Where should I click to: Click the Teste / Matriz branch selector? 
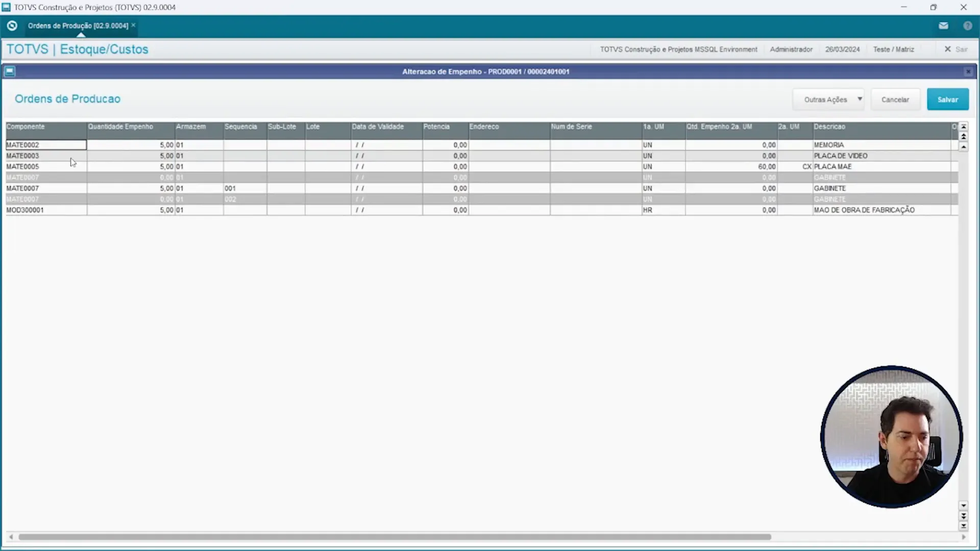(894, 49)
